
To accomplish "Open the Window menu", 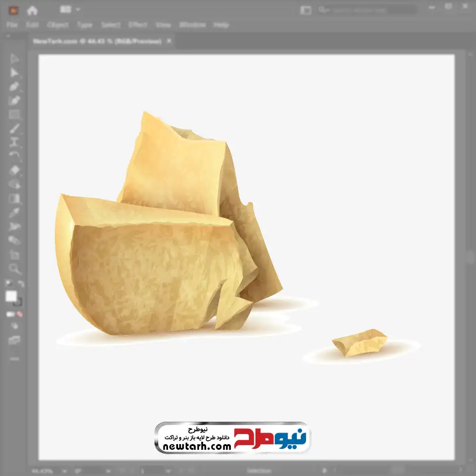I will (192, 25).
